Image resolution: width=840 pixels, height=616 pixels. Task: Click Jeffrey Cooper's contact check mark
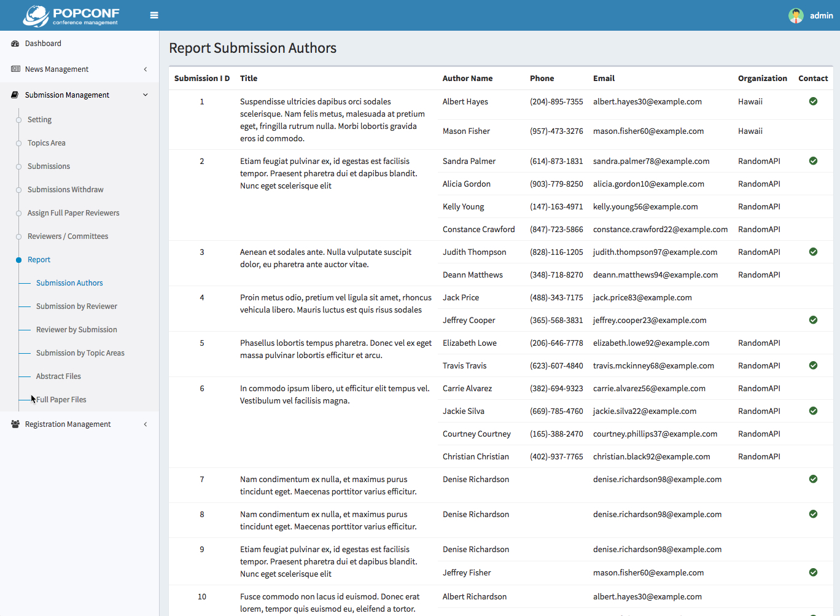pyautogui.click(x=813, y=320)
